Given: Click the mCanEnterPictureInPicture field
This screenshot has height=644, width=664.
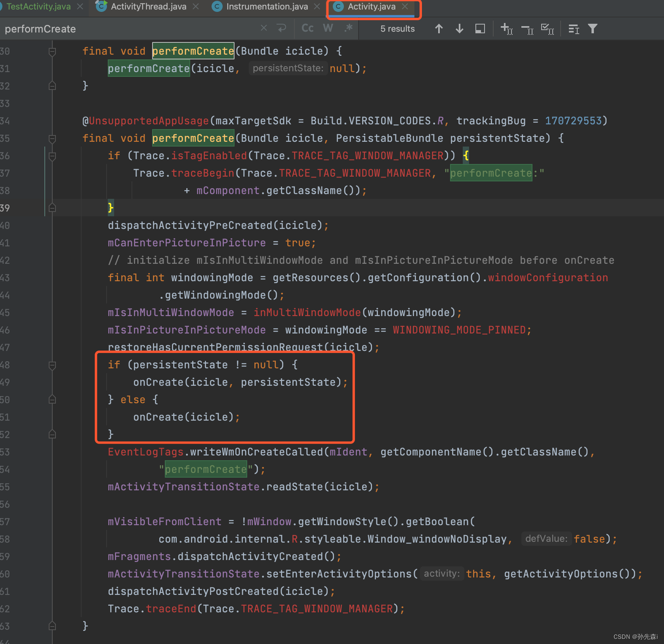Looking at the screenshot, I should coord(187,243).
